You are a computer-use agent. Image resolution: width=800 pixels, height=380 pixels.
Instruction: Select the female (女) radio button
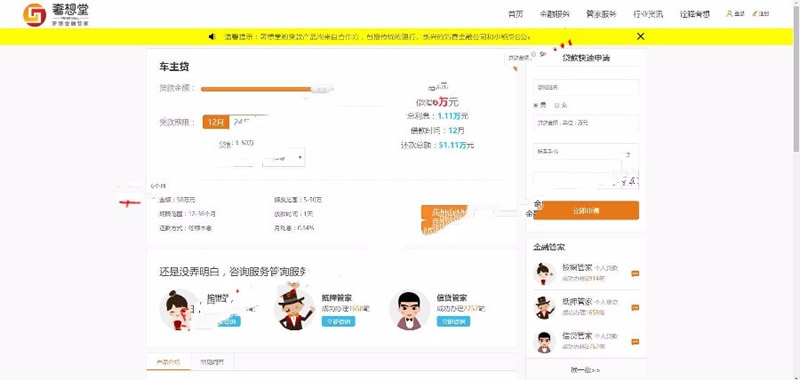[557, 105]
